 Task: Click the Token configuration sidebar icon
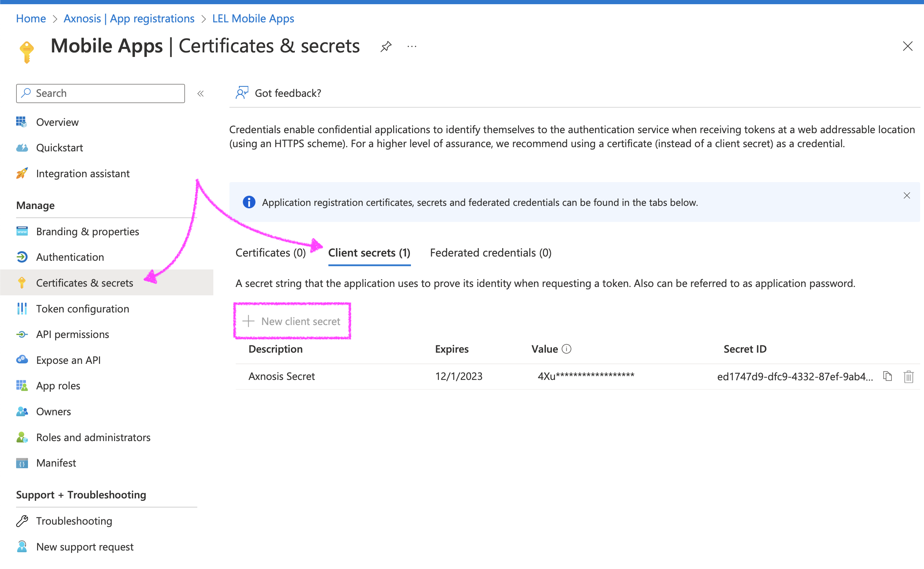click(22, 309)
